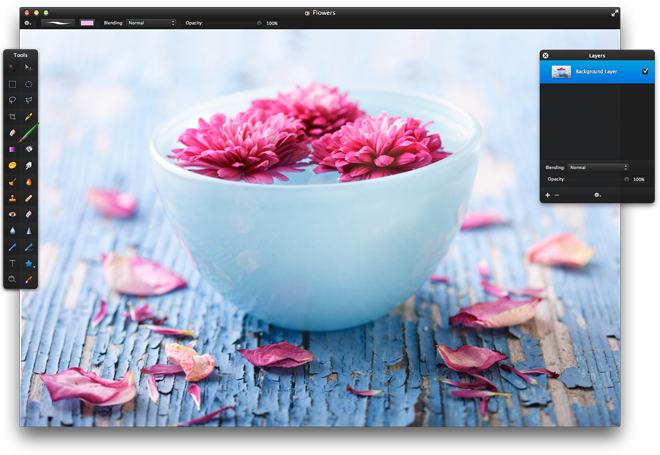
Task: Select the Paint Bucket tool
Action: pos(29,149)
